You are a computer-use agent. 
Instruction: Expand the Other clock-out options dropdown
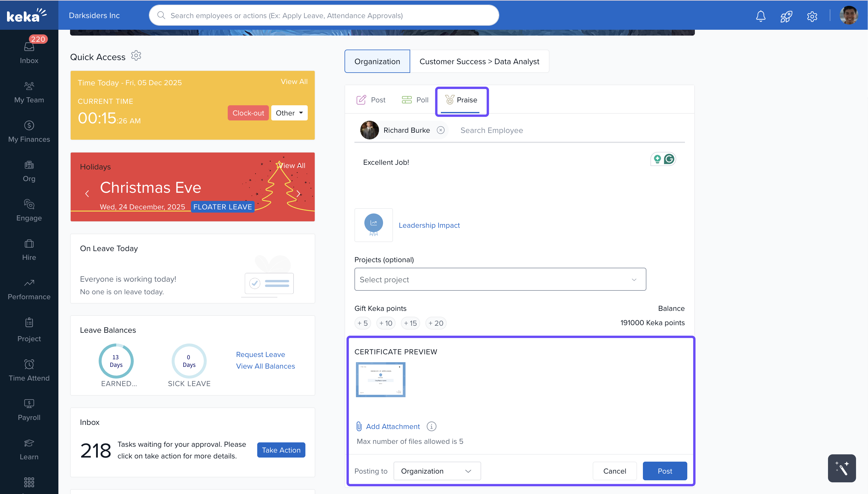289,113
